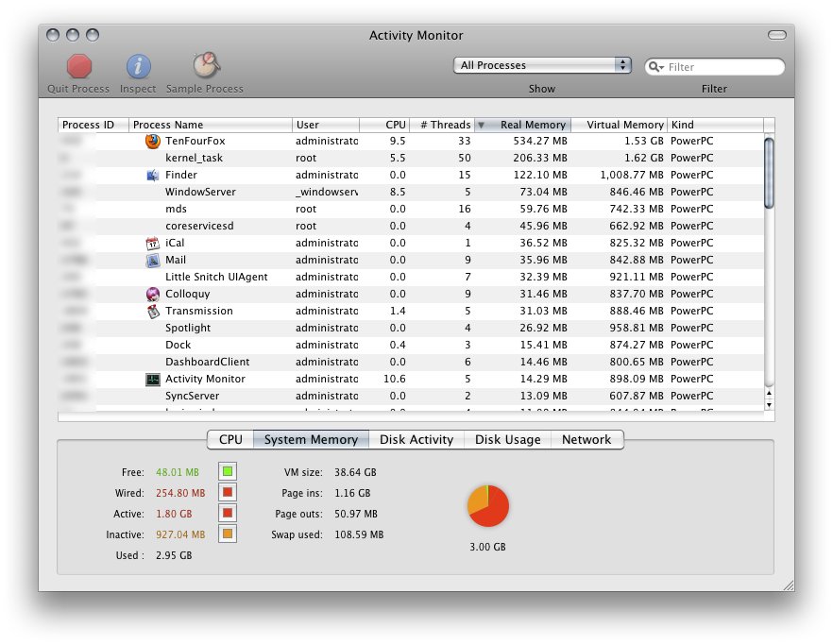Select the mds process row

click(x=411, y=210)
